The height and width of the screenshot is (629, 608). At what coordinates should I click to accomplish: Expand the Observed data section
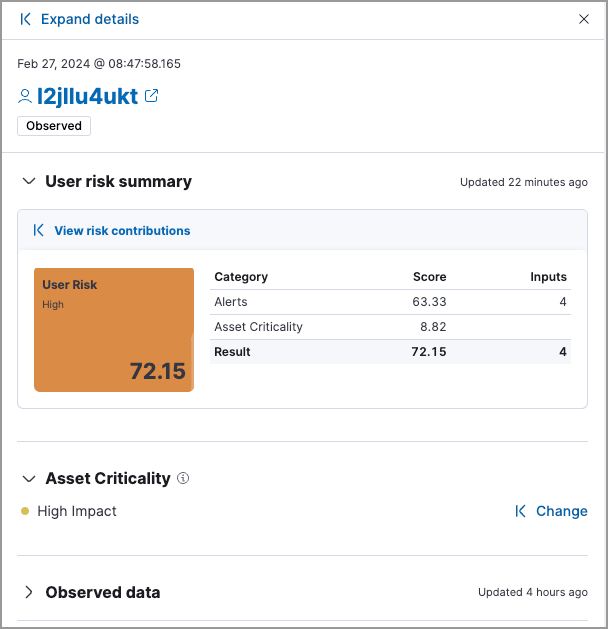tap(28, 592)
